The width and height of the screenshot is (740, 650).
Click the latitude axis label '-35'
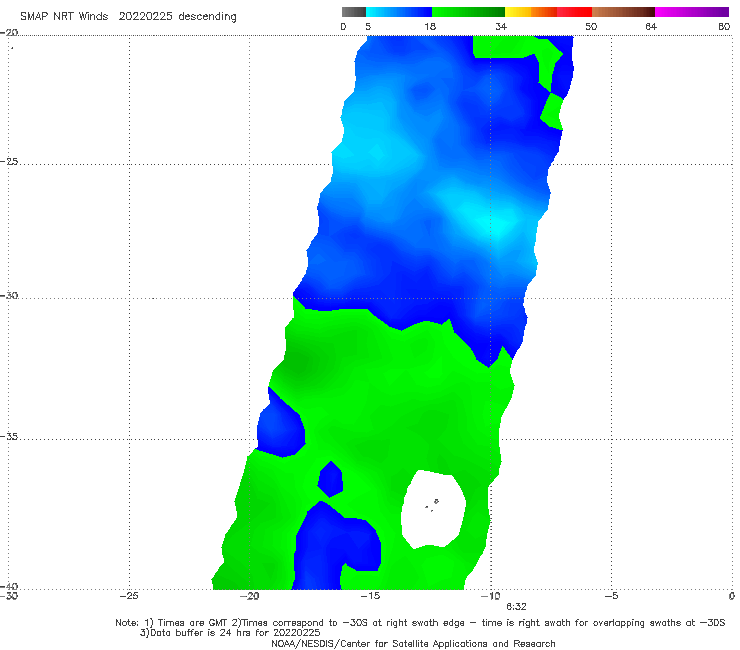(9, 436)
